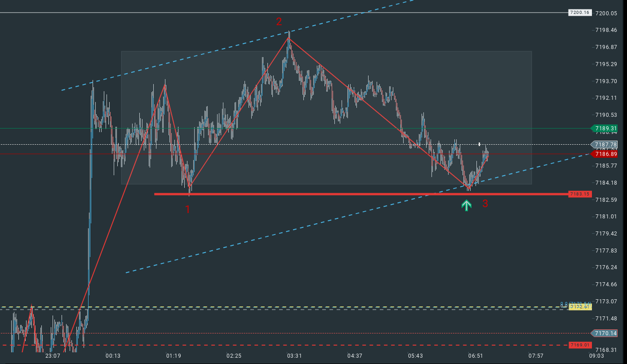Click the 05:43 time axis label
This screenshot has width=627, height=364.
pyautogui.click(x=415, y=356)
